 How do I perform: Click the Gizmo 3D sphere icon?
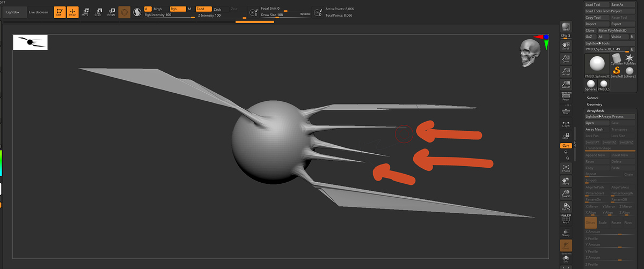124,11
